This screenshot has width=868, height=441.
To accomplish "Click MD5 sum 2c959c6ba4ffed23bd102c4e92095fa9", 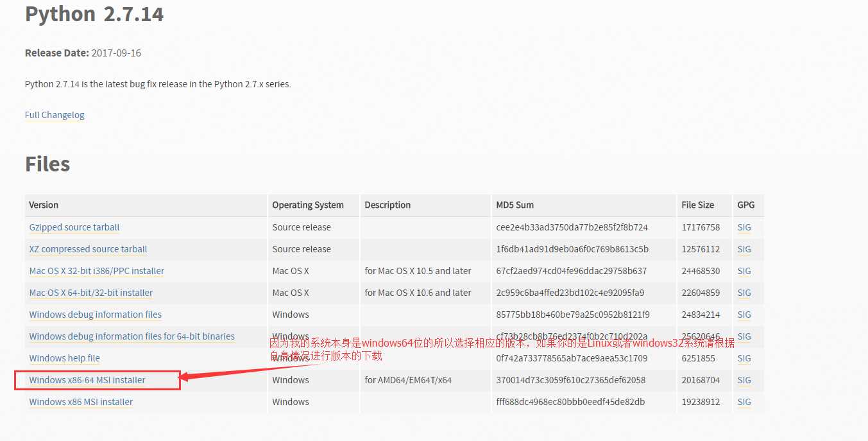I will pyautogui.click(x=572, y=293).
